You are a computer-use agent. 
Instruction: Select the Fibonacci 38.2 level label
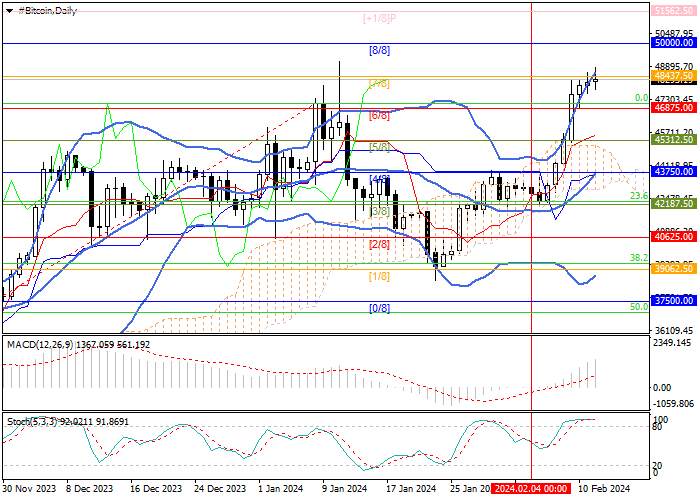639,258
